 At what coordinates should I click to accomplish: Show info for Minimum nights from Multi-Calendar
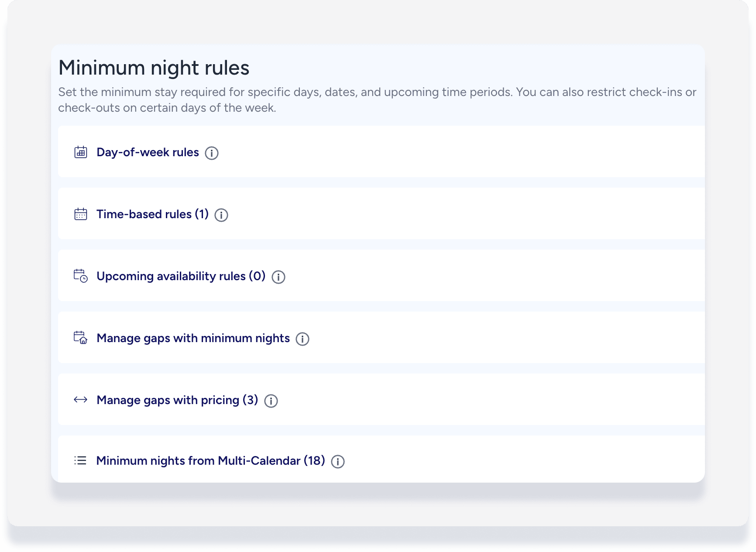(x=338, y=462)
